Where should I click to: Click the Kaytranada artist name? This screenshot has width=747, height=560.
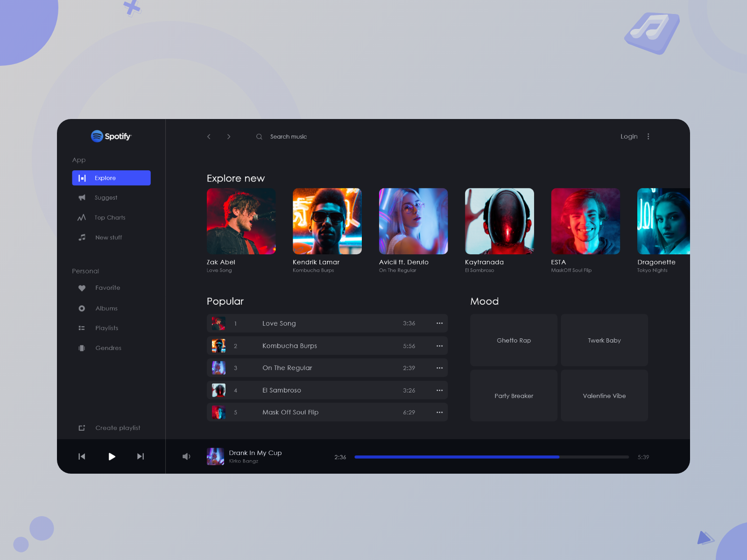coord(484,262)
